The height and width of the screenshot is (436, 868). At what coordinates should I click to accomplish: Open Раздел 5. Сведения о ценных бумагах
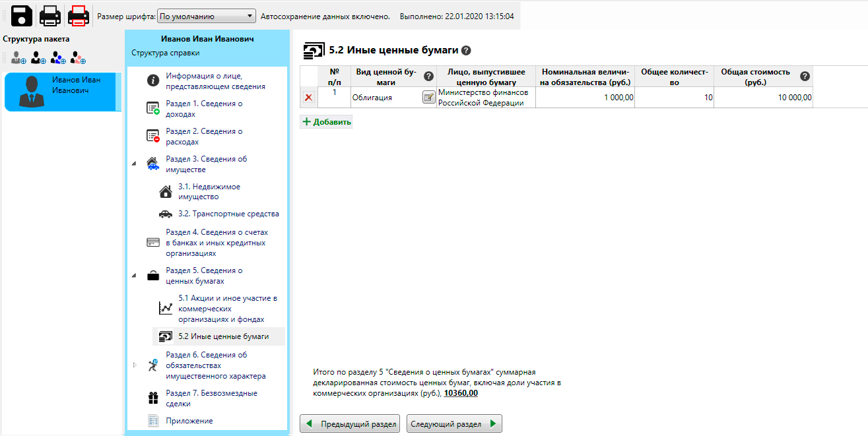pos(204,276)
